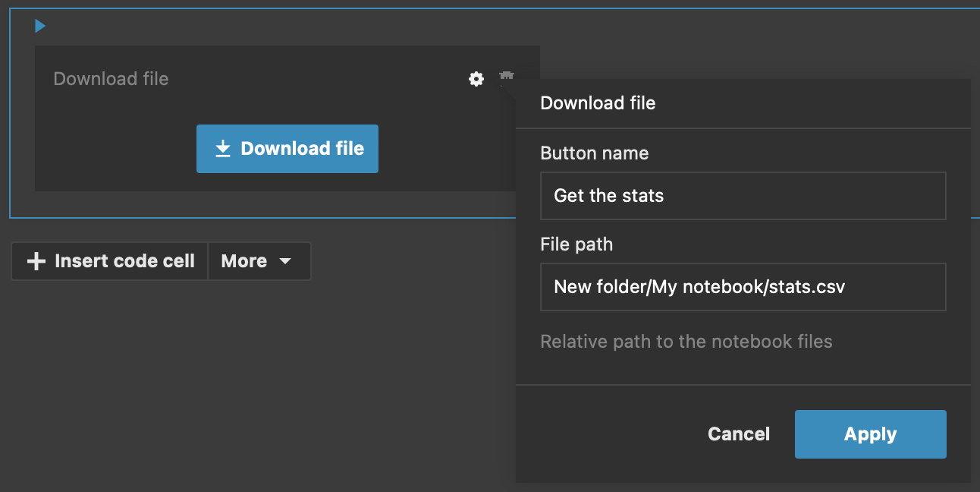Click the Relative path hint text
Image resolution: width=980 pixels, height=492 pixels.
click(x=686, y=341)
